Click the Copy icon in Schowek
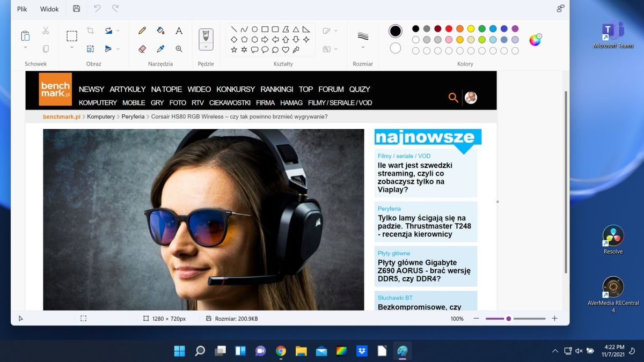 [x=46, y=49]
